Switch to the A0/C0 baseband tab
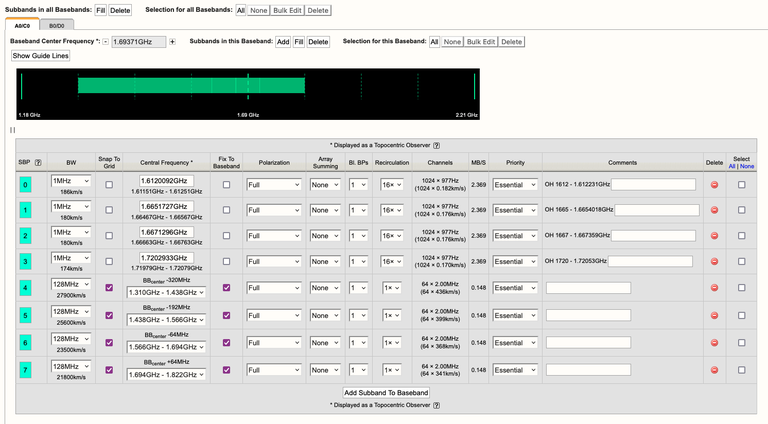 point(22,25)
